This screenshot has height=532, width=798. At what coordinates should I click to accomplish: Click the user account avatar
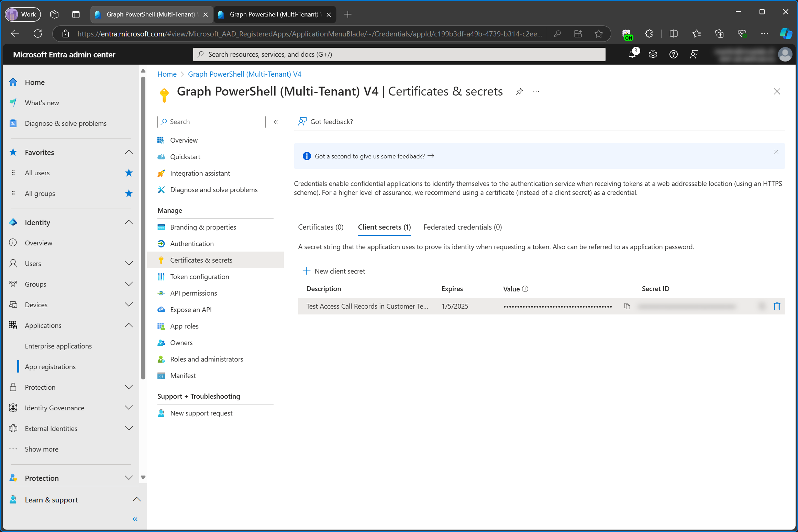pyautogui.click(x=785, y=54)
